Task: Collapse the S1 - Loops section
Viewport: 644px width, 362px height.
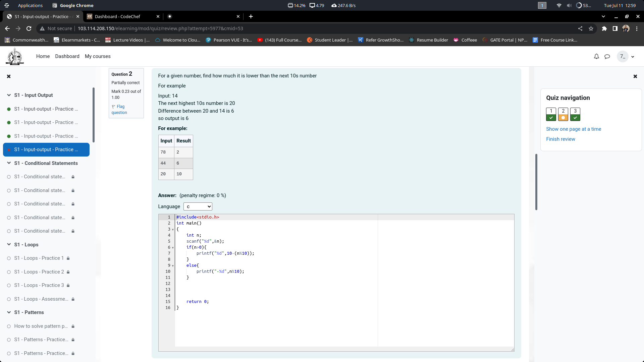Action: pos(9,245)
